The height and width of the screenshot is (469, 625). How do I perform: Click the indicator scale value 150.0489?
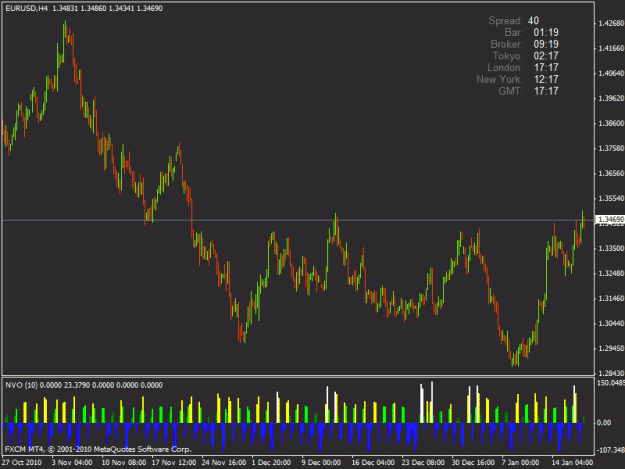tap(611, 383)
